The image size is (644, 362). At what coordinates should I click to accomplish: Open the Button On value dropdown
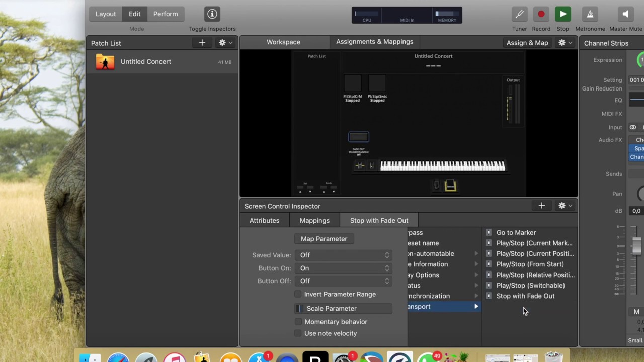coord(345,268)
